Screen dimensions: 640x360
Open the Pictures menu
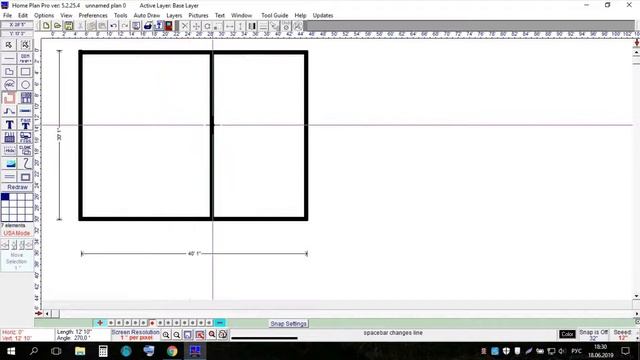click(x=198, y=15)
